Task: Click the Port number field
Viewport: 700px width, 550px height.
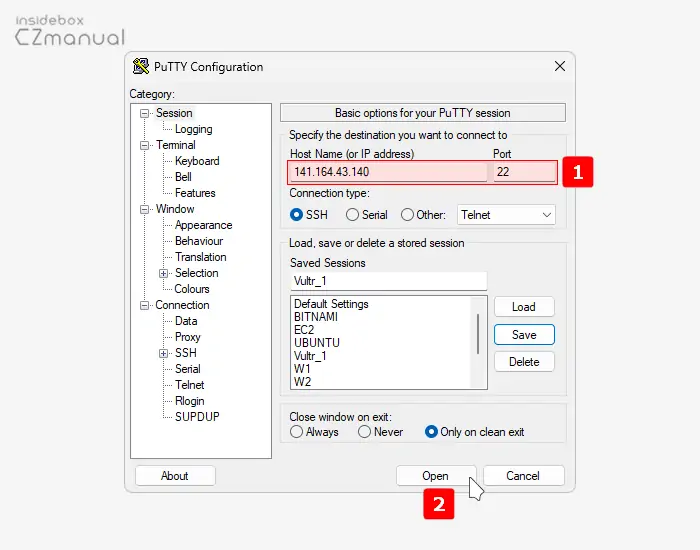Action: point(523,172)
